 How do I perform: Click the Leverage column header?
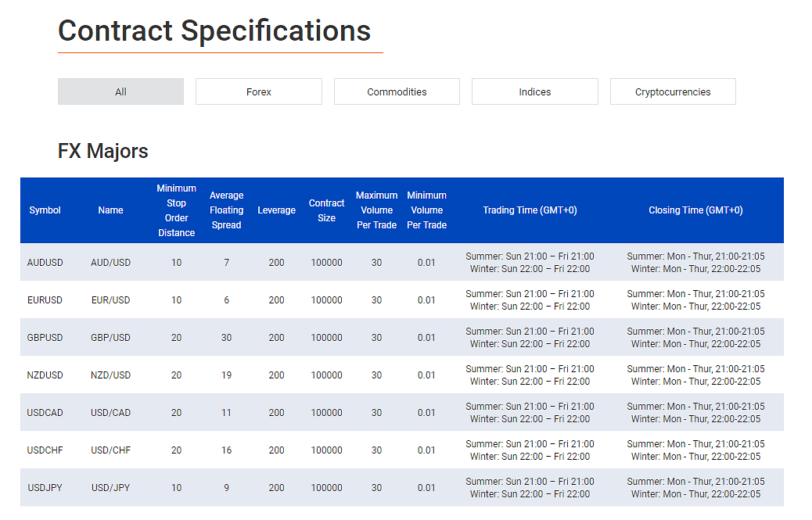276,210
